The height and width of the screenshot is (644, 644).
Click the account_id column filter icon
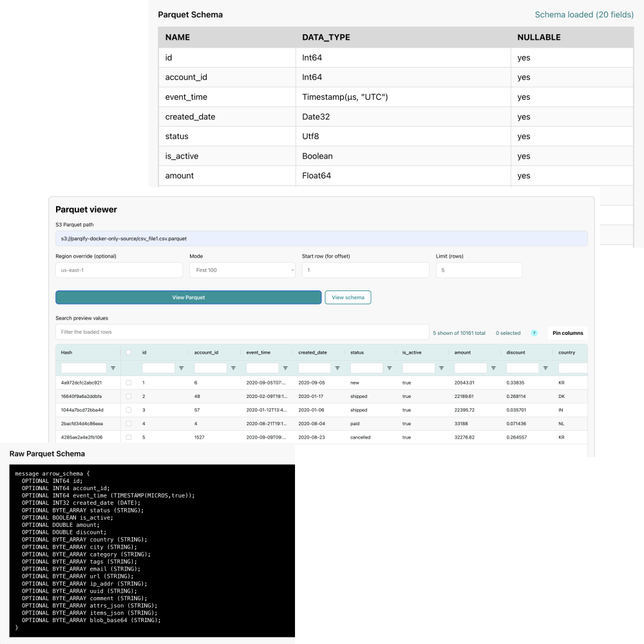coord(233,368)
